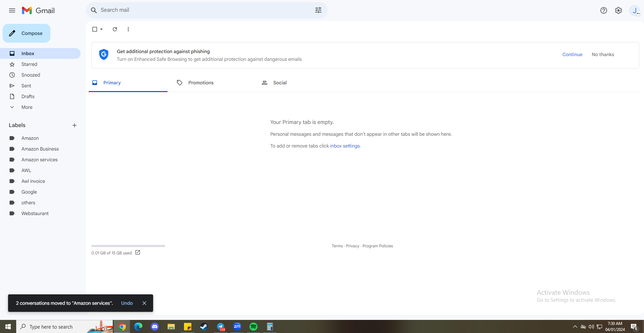Show search options filter icon
The image size is (644, 333).
point(318,10)
